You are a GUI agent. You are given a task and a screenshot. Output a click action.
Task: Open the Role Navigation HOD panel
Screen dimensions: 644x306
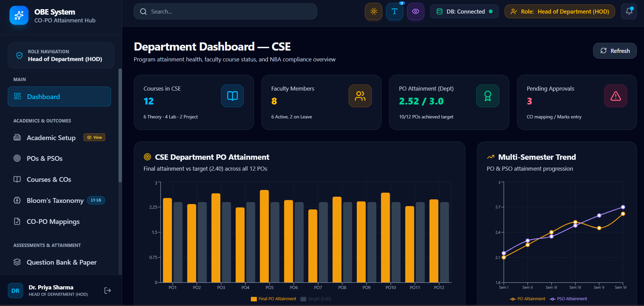tap(61, 55)
